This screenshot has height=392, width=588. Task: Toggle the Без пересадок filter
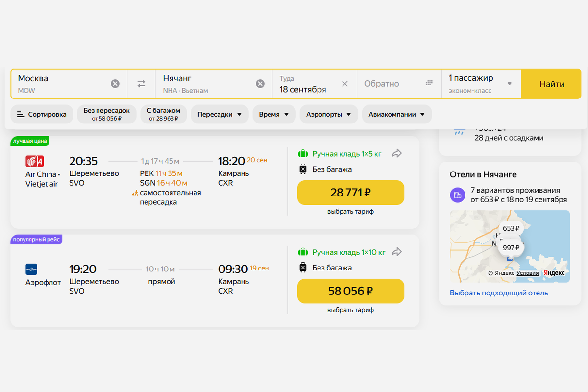click(x=106, y=114)
